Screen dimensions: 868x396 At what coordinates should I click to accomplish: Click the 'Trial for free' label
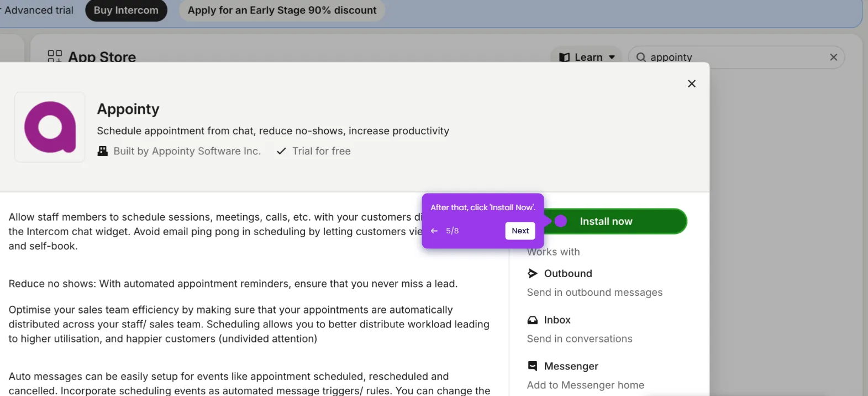(x=321, y=151)
